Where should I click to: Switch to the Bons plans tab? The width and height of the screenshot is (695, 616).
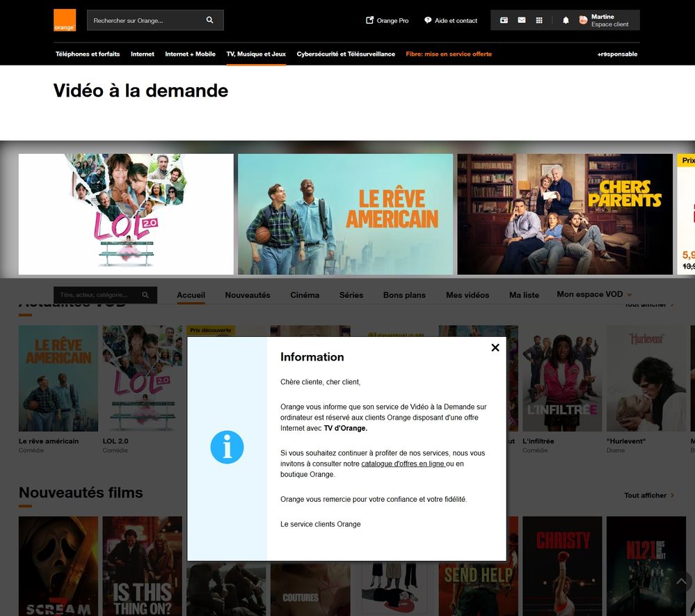click(404, 295)
